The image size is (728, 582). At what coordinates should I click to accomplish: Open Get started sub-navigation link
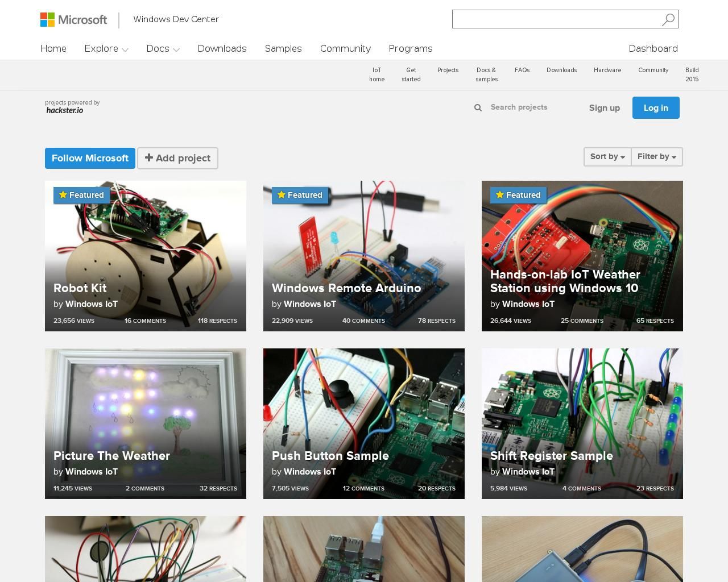coord(411,74)
